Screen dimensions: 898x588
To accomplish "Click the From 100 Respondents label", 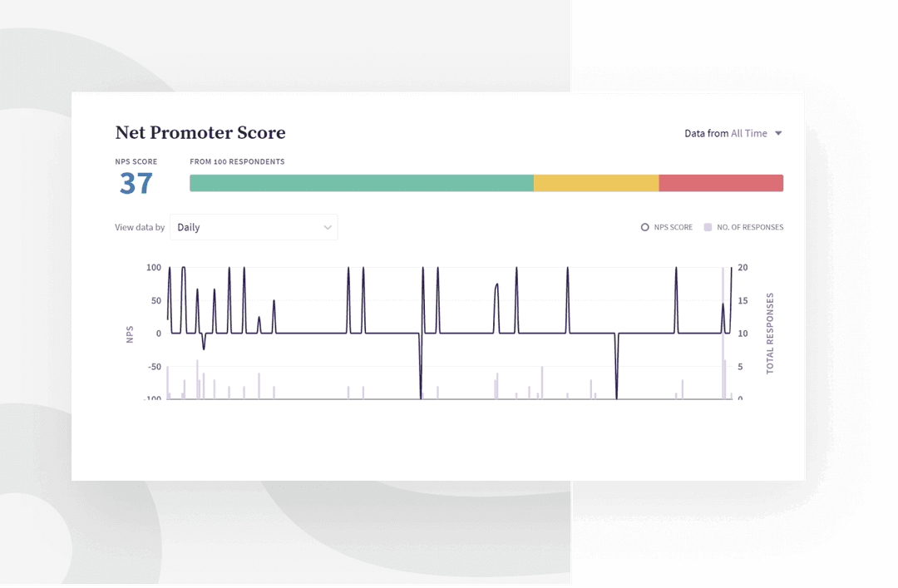I will 237,162.
